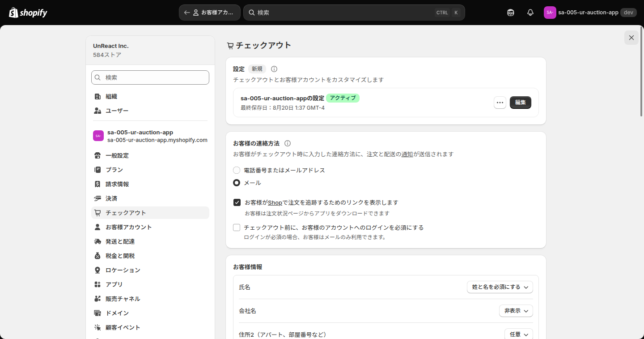This screenshot has height=339, width=644.
Task: Click the プラン icon in sidebar
Action: tap(97, 170)
